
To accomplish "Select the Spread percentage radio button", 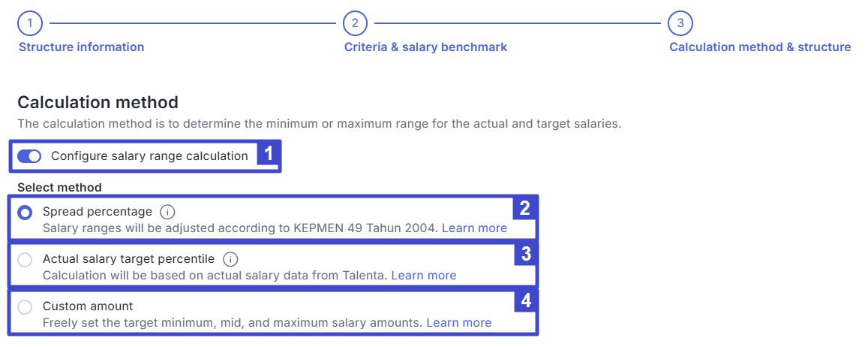I will click(26, 213).
